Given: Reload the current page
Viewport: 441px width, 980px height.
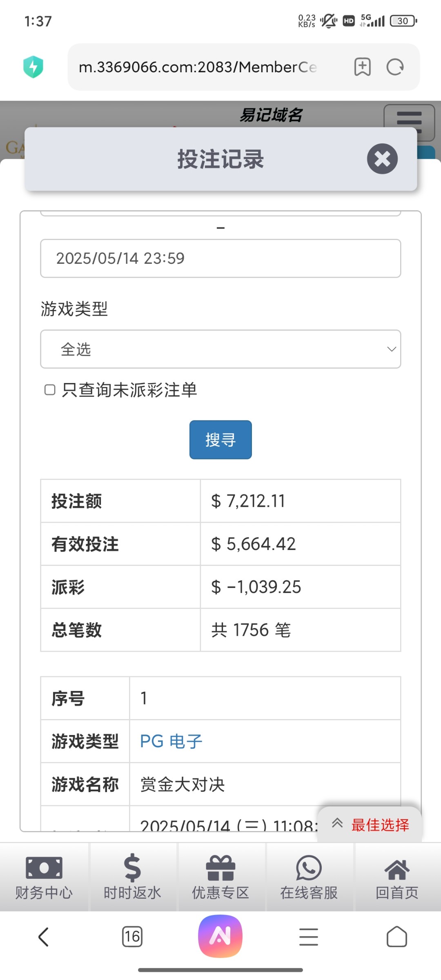Looking at the screenshot, I should pyautogui.click(x=395, y=67).
